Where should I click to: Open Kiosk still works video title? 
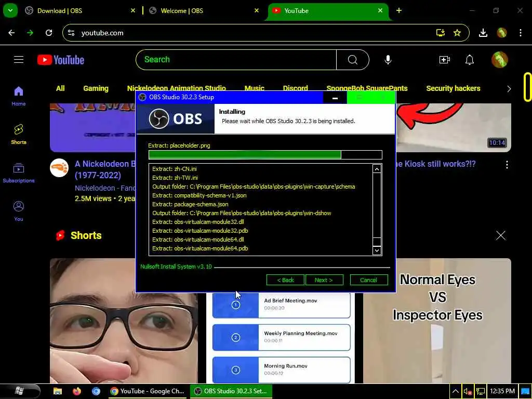pos(435,164)
